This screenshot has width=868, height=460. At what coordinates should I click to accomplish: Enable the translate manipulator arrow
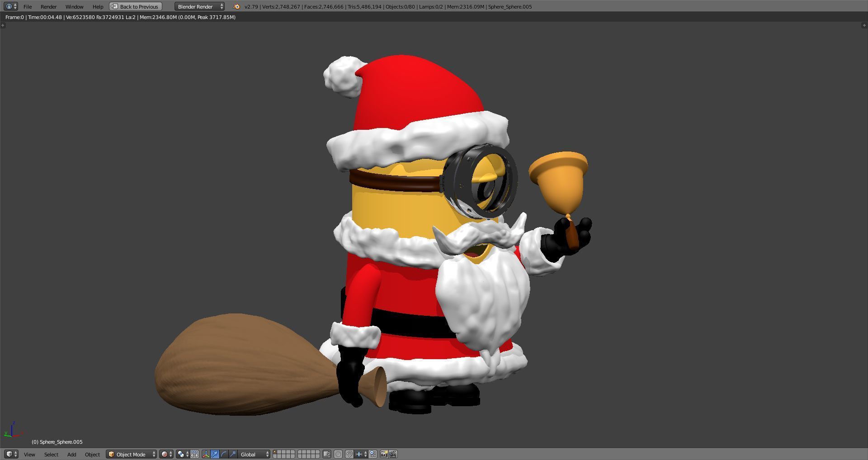(x=215, y=454)
